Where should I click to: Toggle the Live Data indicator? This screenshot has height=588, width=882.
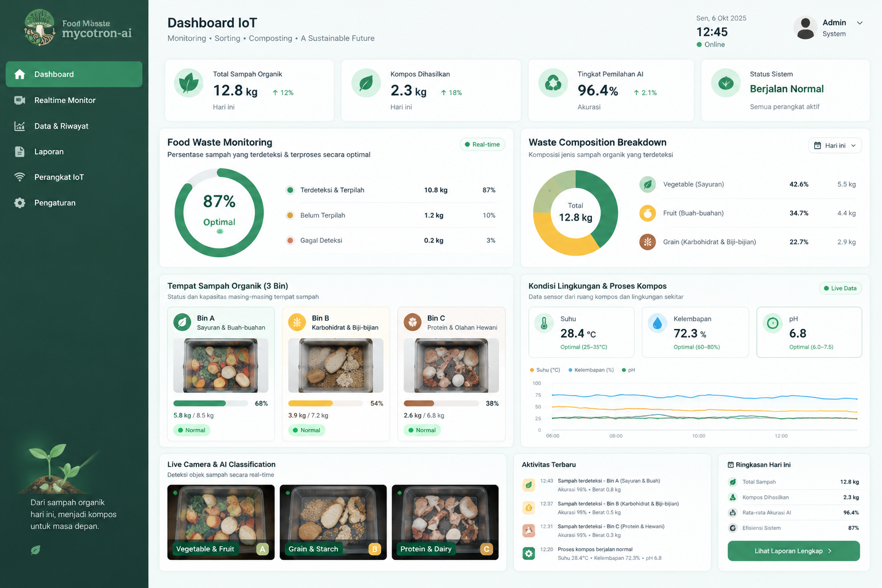[x=840, y=288]
